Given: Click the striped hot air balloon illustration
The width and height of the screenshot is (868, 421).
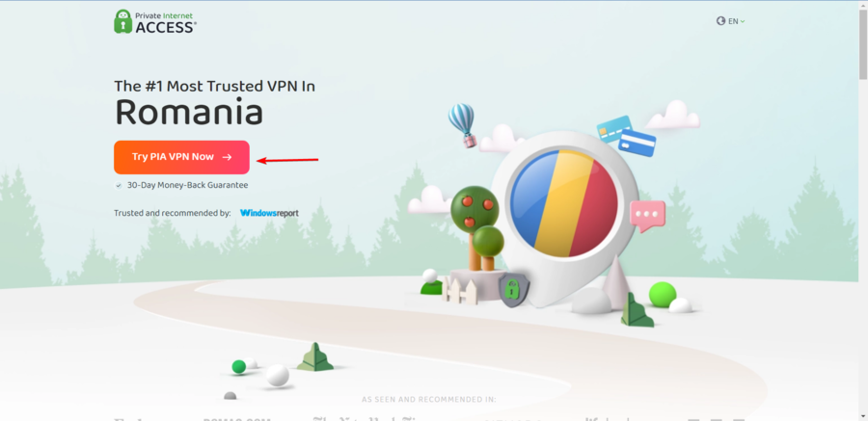Looking at the screenshot, I should (462, 125).
